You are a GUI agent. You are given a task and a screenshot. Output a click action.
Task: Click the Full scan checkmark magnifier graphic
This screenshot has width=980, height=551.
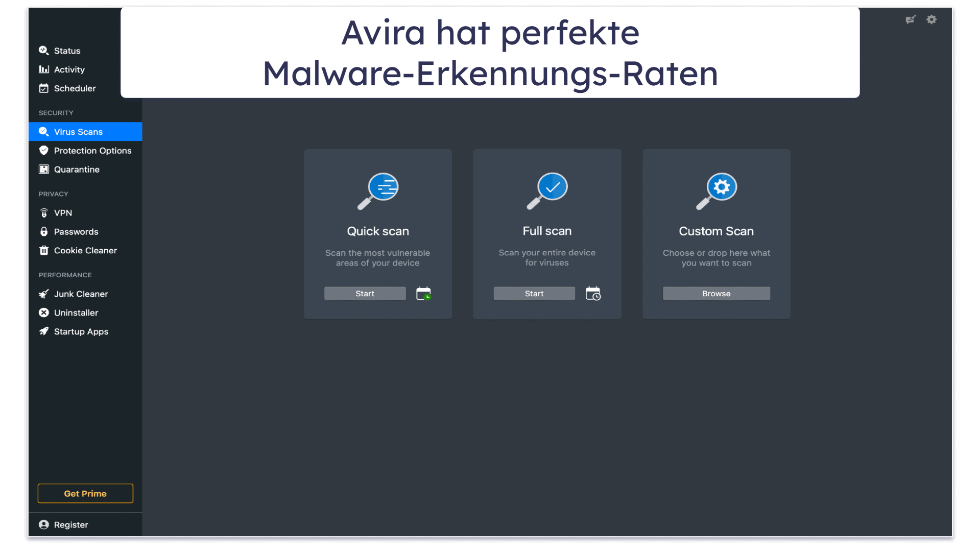[547, 191]
